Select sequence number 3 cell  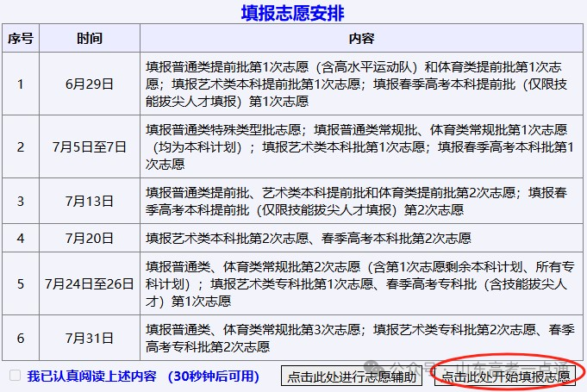coord(21,201)
